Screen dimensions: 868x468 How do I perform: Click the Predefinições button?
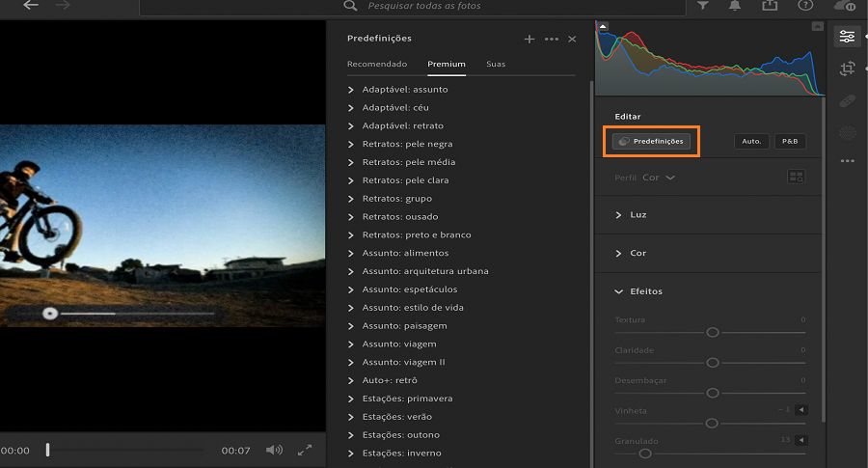pos(652,141)
